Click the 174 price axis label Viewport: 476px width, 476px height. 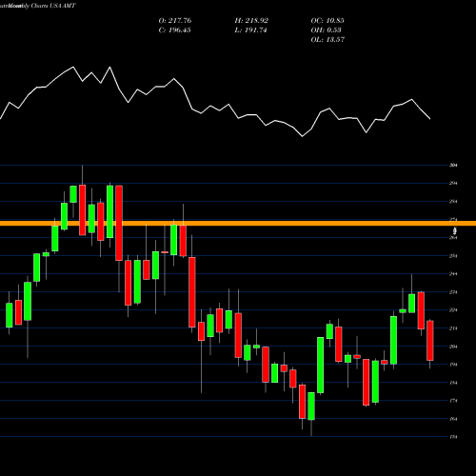(x=453, y=401)
